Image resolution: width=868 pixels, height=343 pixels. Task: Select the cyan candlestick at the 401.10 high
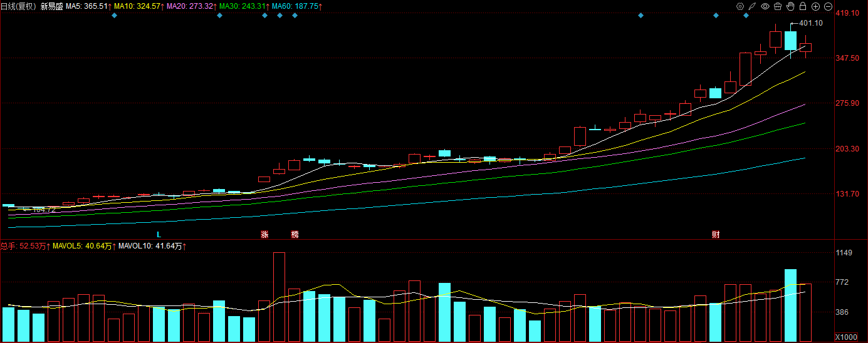[x=791, y=40]
